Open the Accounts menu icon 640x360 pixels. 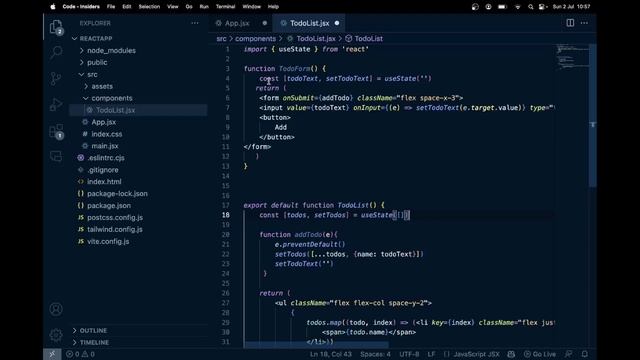(56, 309)
